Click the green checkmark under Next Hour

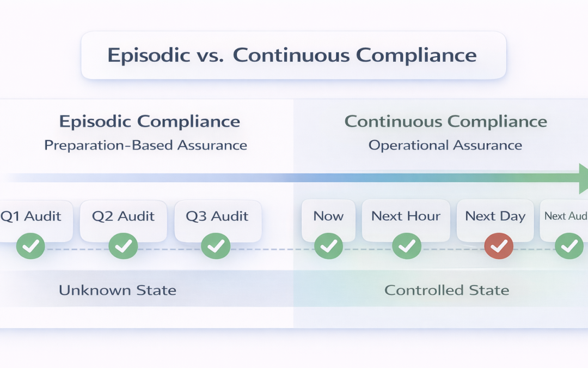pos(407,246)
